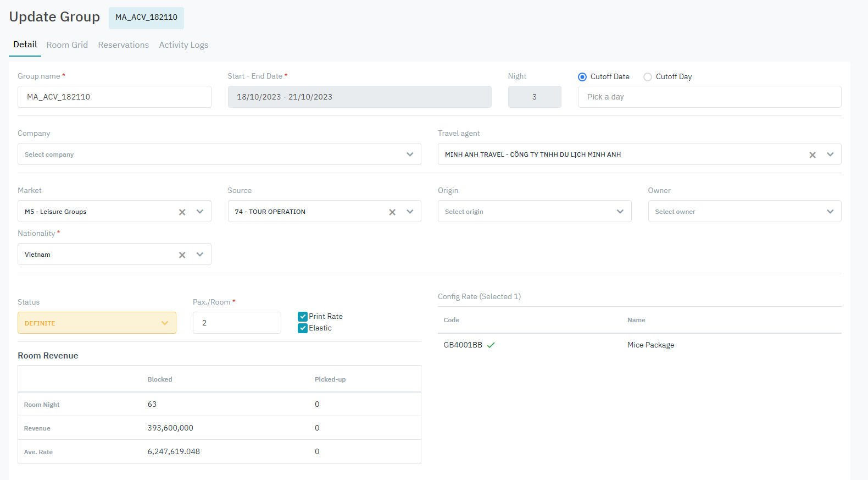Click the Mice Package rate name
The height and width of the screenshot is (480, 868).
(650, 345)
